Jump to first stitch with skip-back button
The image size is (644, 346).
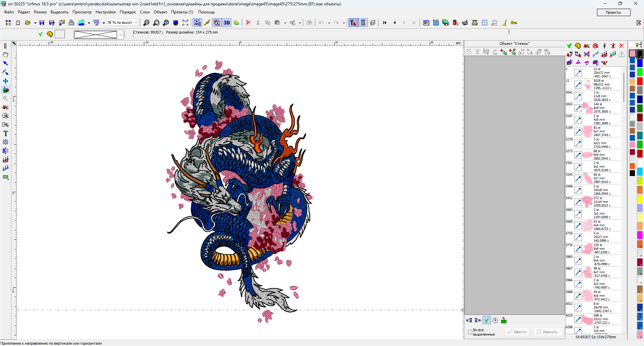(x=385, y=23)
